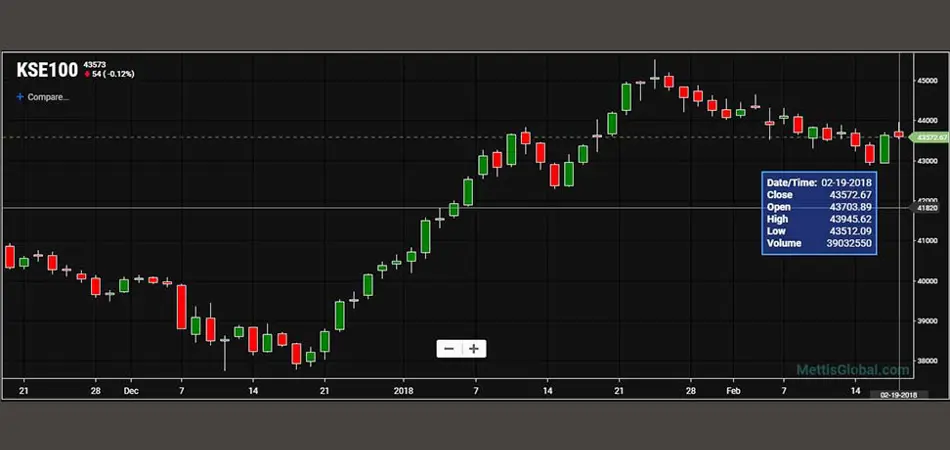Click the zoom in plus button
The width and height of the screenshot is (950, 450).
(x=473, y=348)
